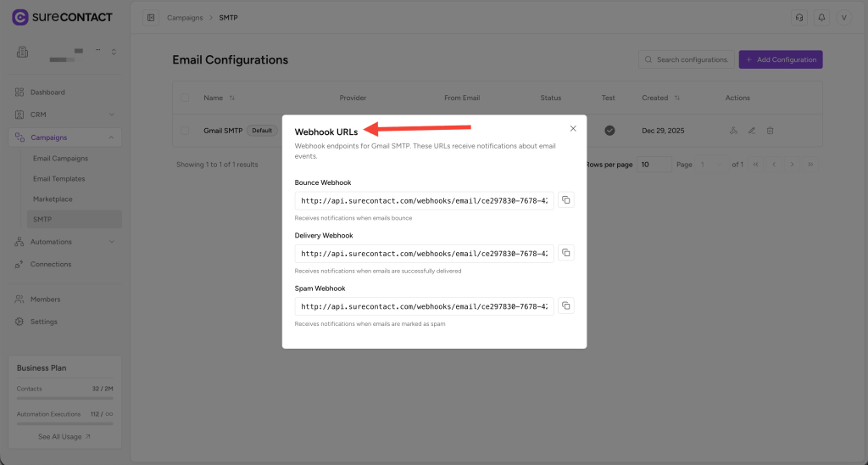Close the Webhook URLs dialog
This screenshot has width=868, height=465.
[x=573, y=129]
